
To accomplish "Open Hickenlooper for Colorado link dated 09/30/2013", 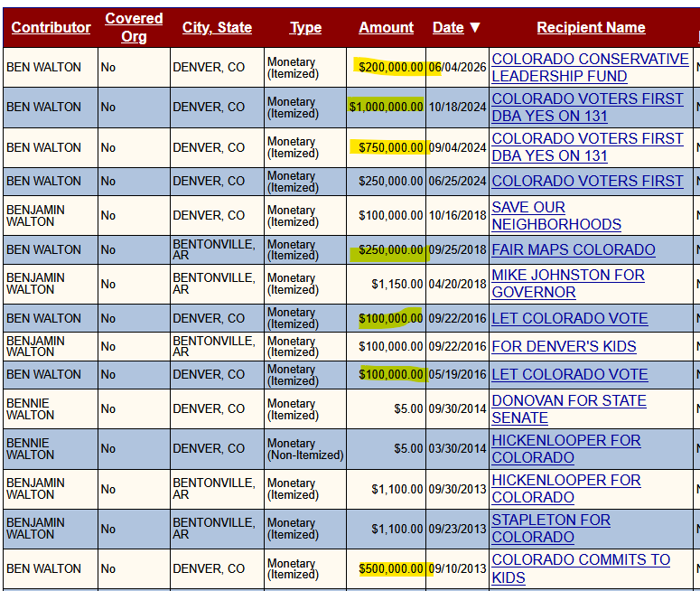I will pos(566,489).
